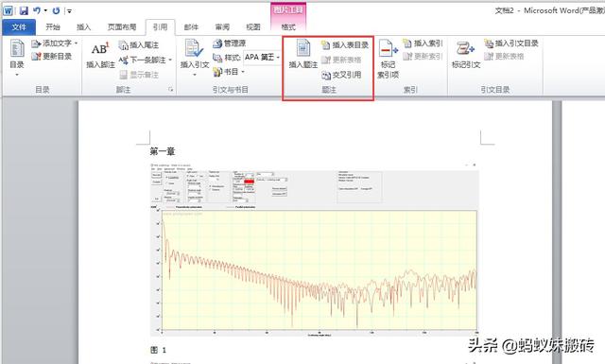Click the 书目 bibliography button

(x=226, y=72)
